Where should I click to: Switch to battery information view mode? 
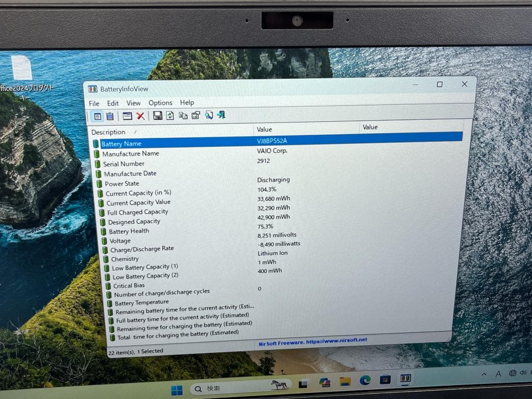click(98, 115)
